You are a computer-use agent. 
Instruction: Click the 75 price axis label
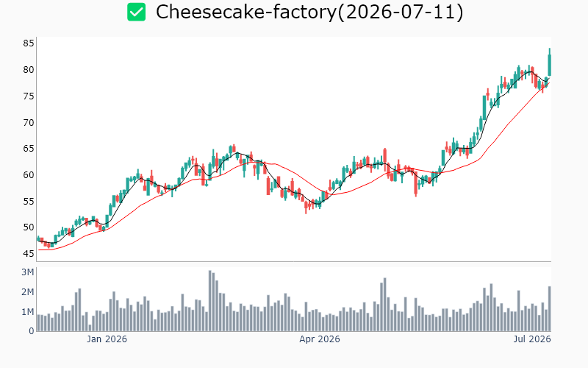(29, 96)
